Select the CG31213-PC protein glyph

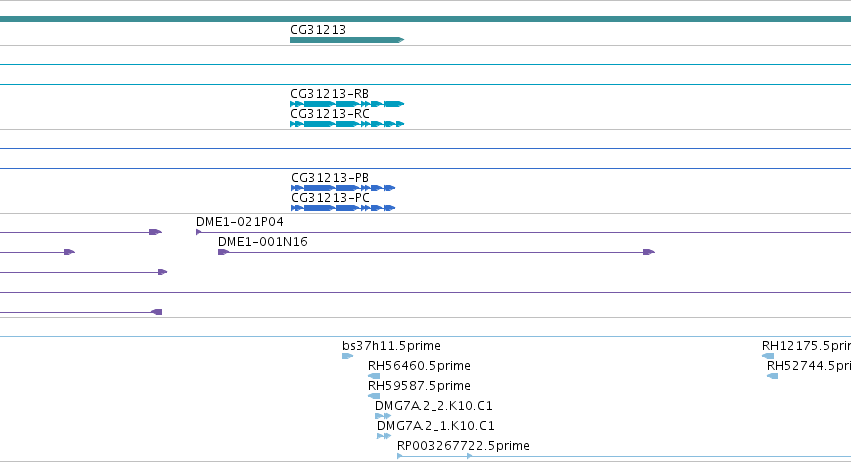[343, 208]
